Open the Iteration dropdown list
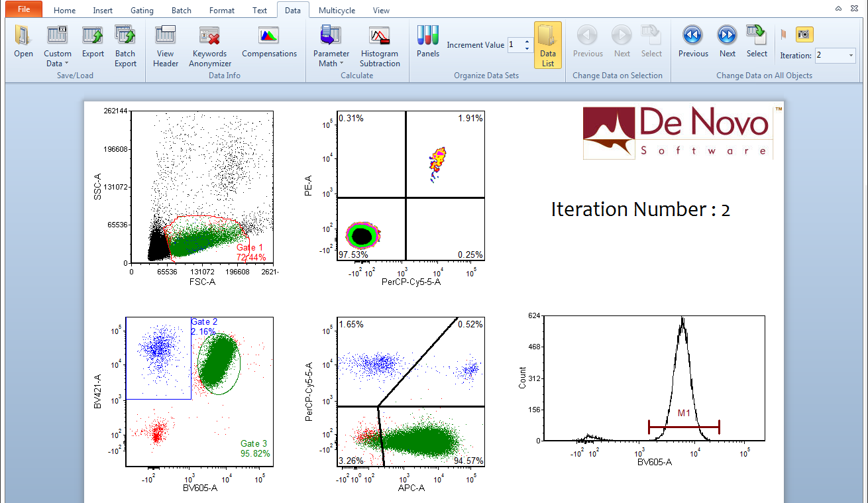Image resolution: width=868 pixels, height=503 pixels. click(x=851, y=56)
